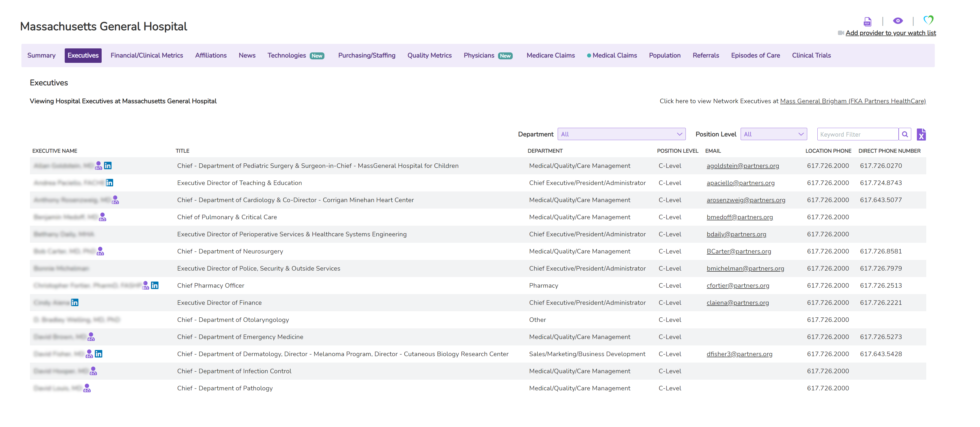Sort by DEPARTMENT column header

(x=545, y=151)
